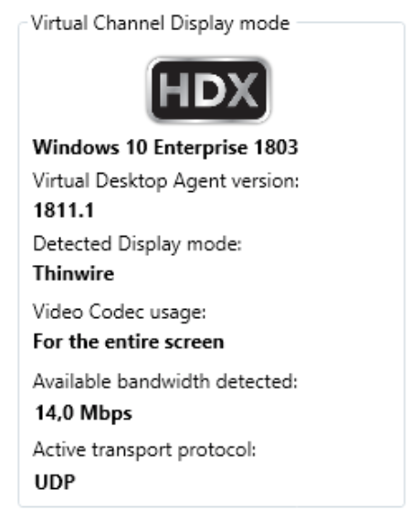
Task: Click the Virtual Desktop Agent version label
Action: point(166,181)
